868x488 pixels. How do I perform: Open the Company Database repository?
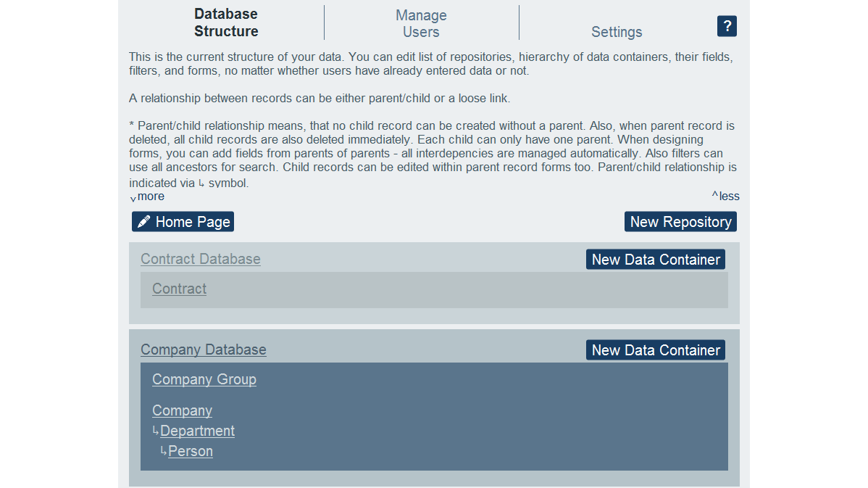click(203, 350)
